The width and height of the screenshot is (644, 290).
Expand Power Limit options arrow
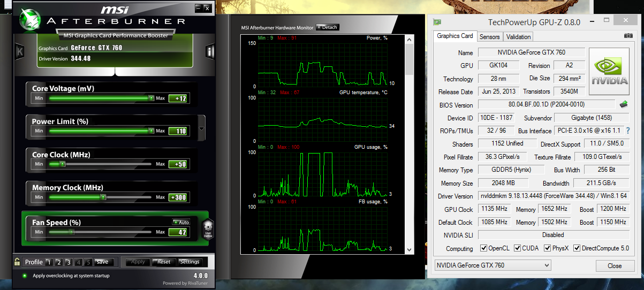click(201, 128)
